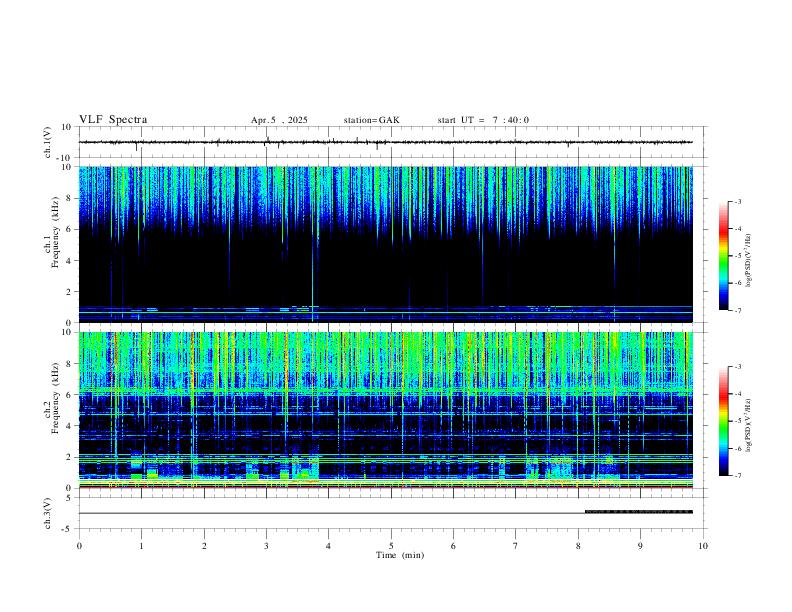This screenshot has width=792, height=612.
Task: Click time axis tick label "8"
Action: (x=578, y=546)
